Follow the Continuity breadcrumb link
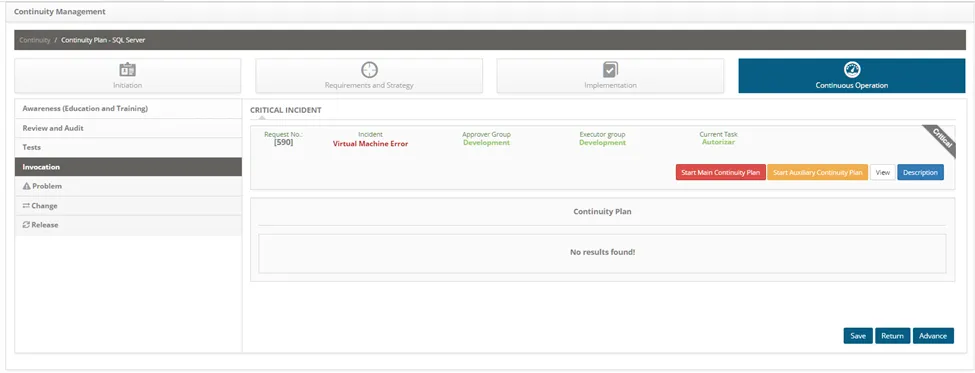The image size is (975, 373). pyautogui.click(x=35, y=40)
